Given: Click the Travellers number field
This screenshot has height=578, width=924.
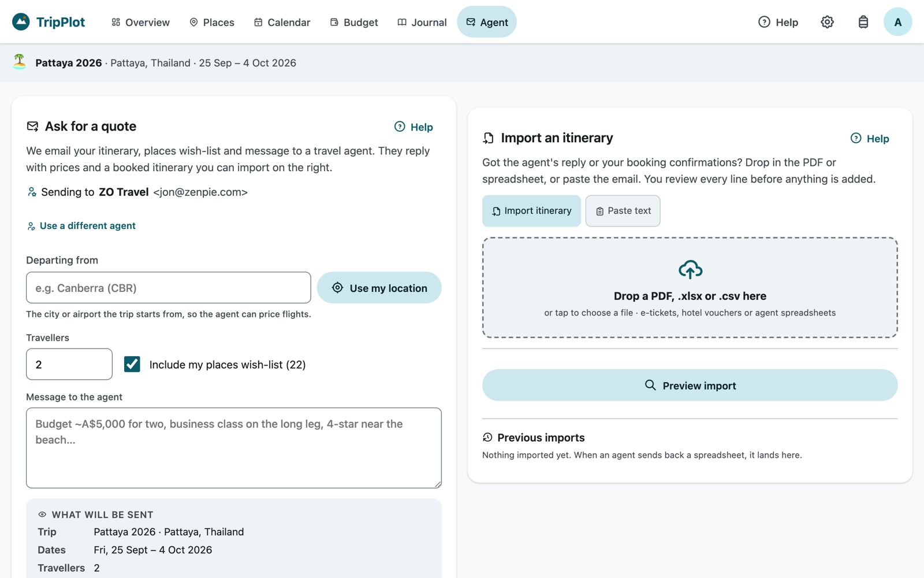Looking at the screenshot, I should 69,364.
